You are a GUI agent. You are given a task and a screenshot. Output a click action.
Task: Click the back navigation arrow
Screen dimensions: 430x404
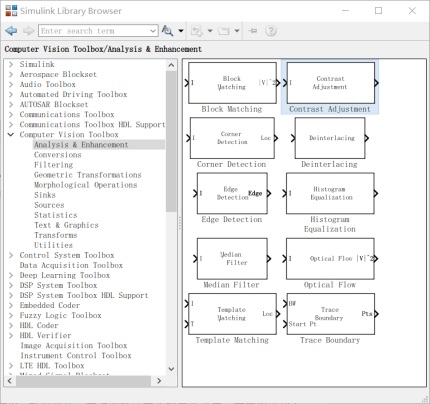coord(11,31)
